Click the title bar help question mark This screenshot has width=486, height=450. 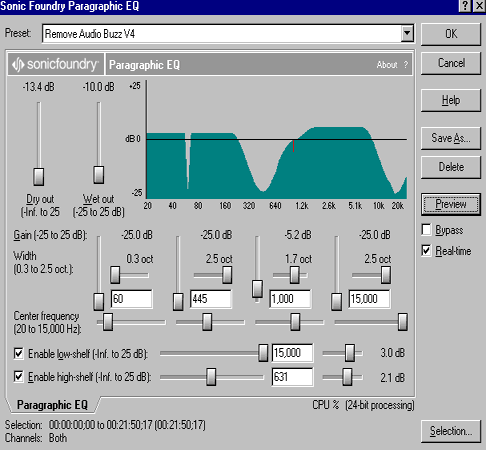(465, 6)
